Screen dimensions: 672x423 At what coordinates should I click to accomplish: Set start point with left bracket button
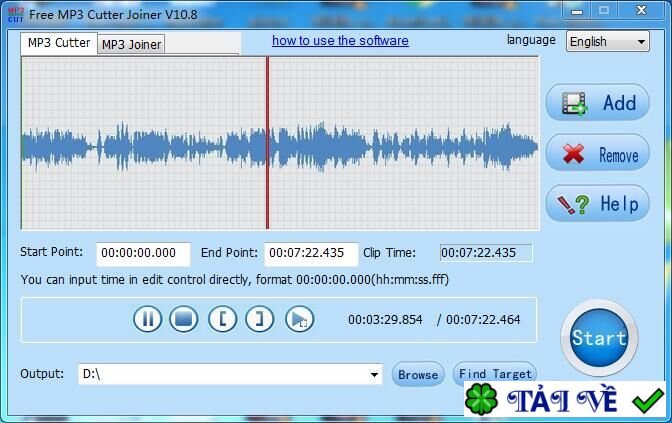coord(222,319)
